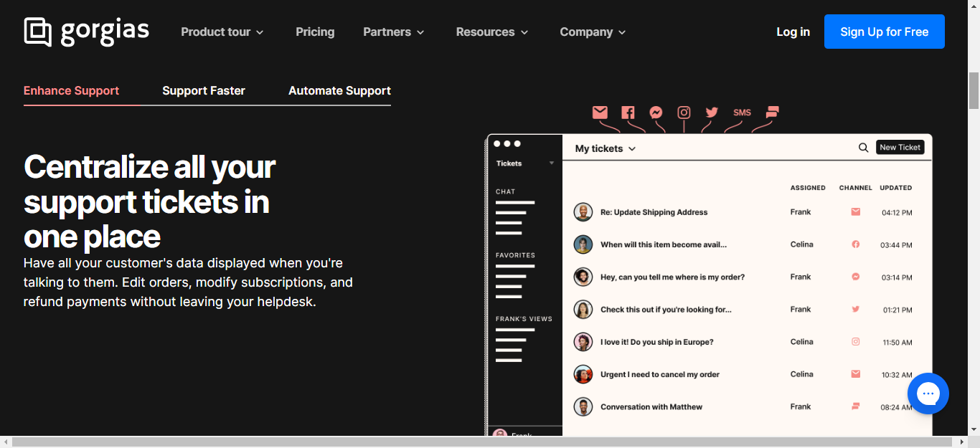Image resolution: width=980 pixels, height=448 pixels.
Task: Click avatar next to When will this item become avail
Action: click(x=583, y=244)
